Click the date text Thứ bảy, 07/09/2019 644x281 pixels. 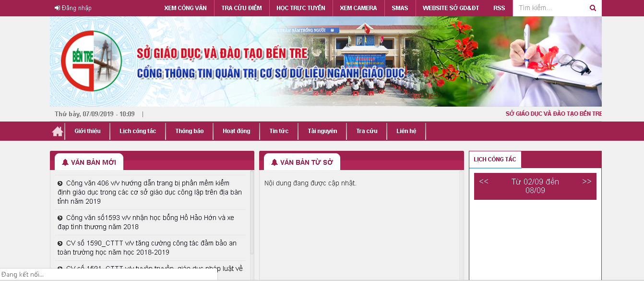click(x=95, y=114)
